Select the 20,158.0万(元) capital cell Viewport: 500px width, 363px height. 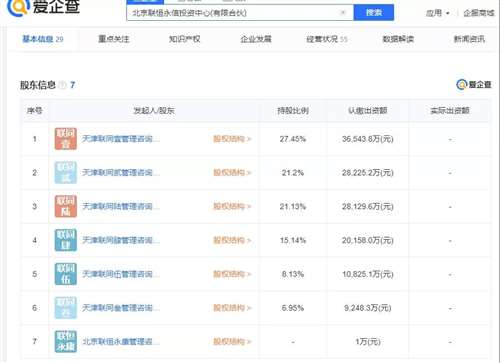click(368, 240)
